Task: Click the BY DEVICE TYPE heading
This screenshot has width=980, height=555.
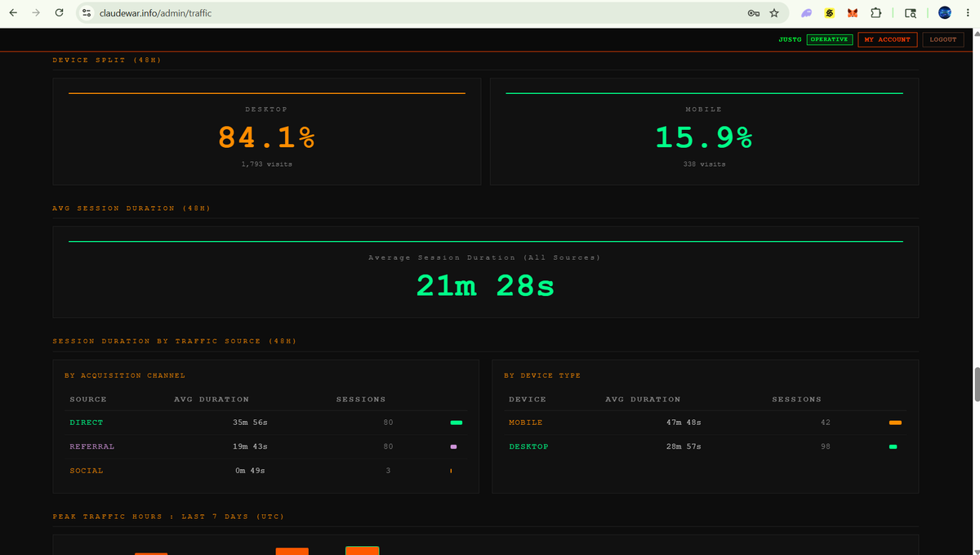Action: pyautogui.click(x=542, y=375)
